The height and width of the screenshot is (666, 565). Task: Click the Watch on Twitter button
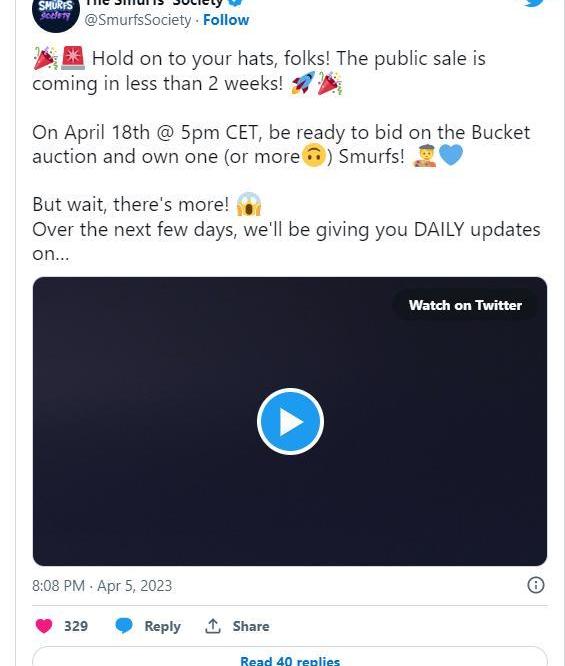pyautogui.click(x=465, y=305)
